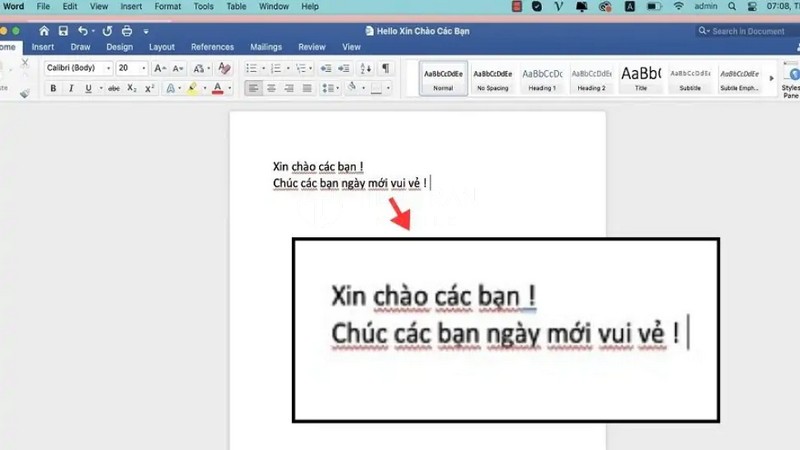
Task: Activate the Format Painter brush
Action: click(24, 93)
